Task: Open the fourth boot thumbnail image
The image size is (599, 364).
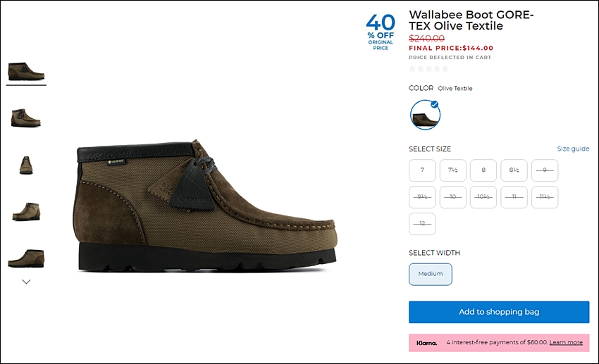Action: [26, 212]
